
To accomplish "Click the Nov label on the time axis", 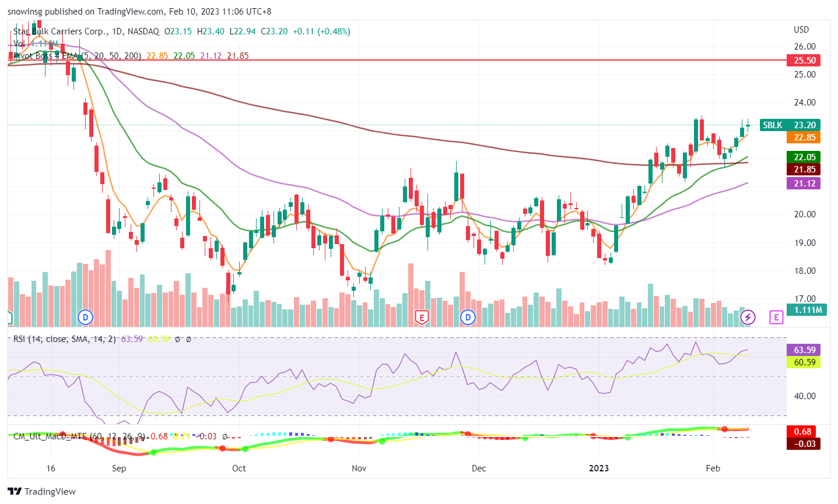I will pyautogui.click(x=359, y=468).
